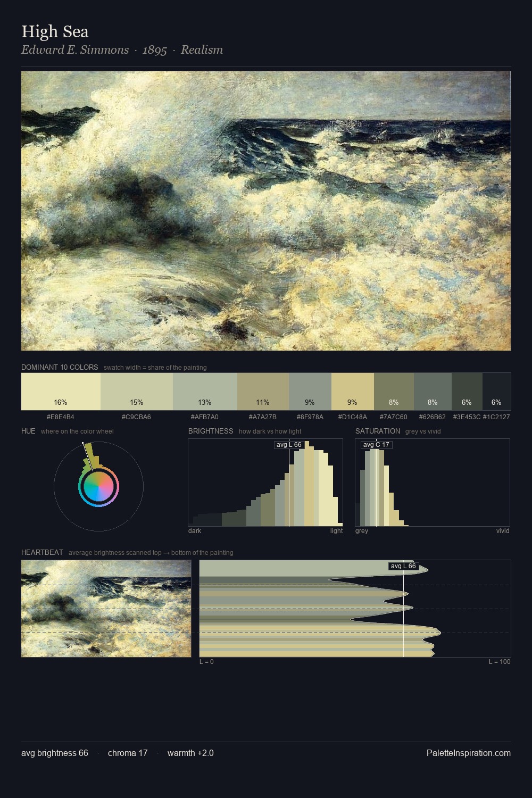Click the 'light' axis label
The image size is (532, 798).
pyautogui.click(x=337, y=531)
